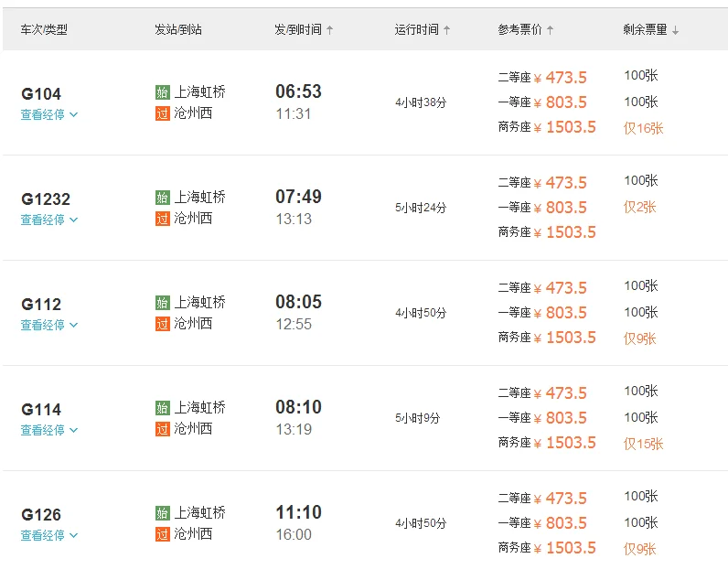Sort the list by 参考票价 column

[526, 30]
